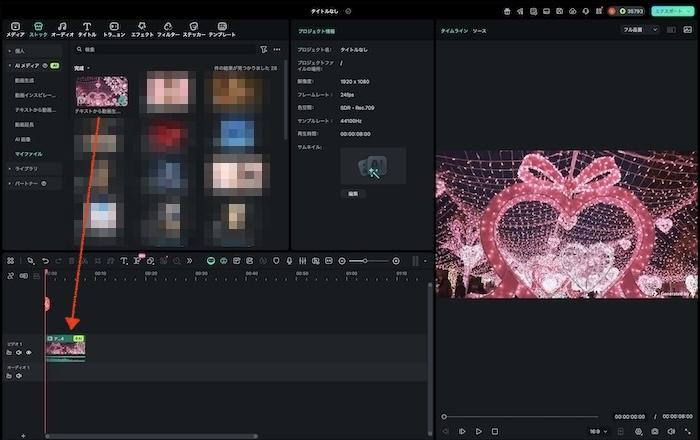The height and width of the screenshot is (440, 700).
Task: Click the play button under the preview
Action: tap(479, 431)
